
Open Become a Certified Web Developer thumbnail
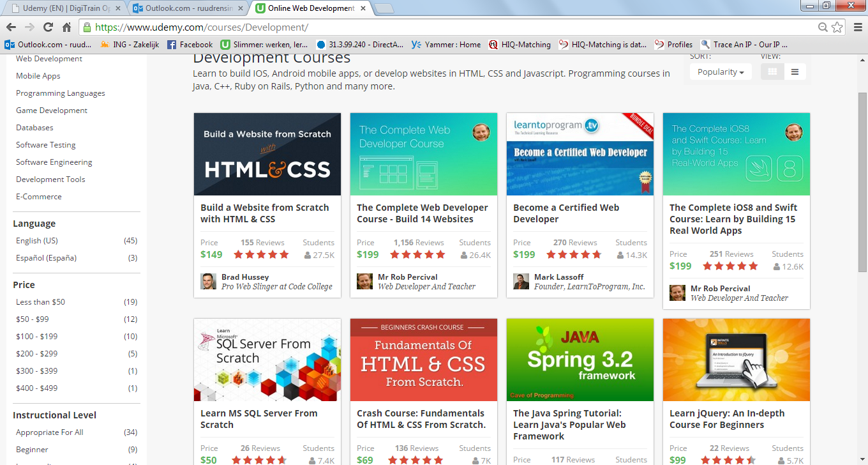[580, 154]
